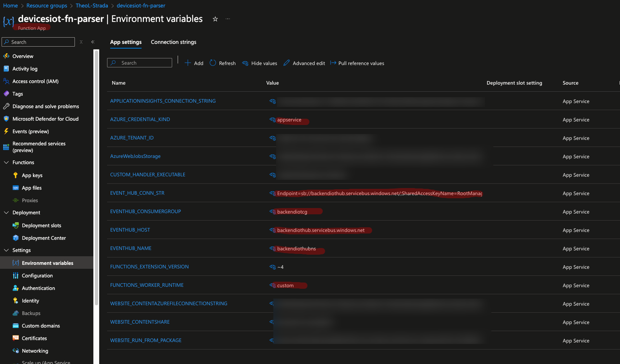Open Configuration under Settings
The image size is (620, 364).
coord(37,275)
